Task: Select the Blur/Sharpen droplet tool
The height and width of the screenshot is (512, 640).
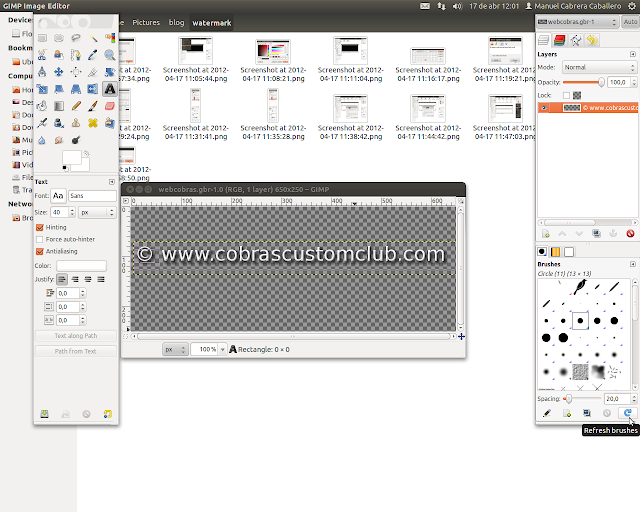Action: [x=42, y=140]
